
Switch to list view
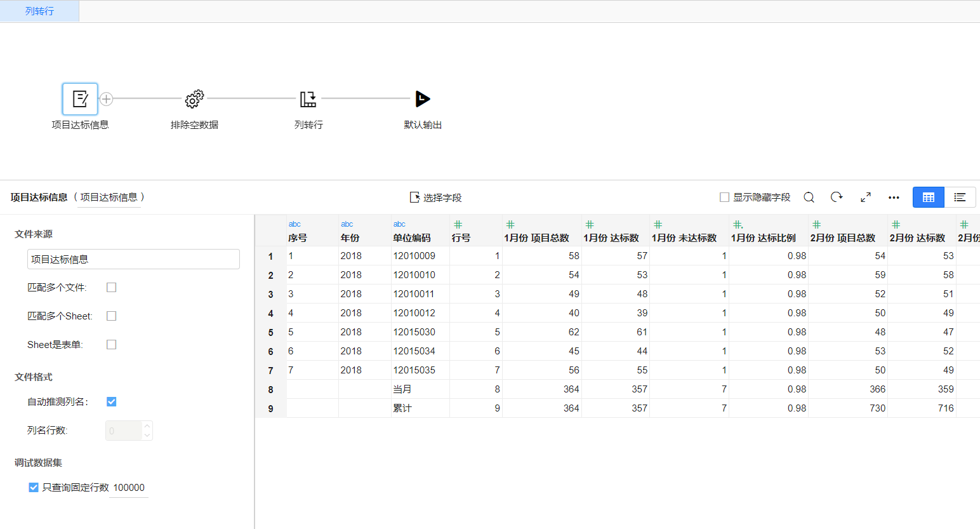(x=960, y=198)
